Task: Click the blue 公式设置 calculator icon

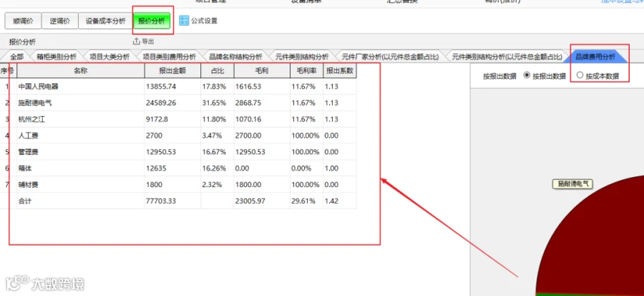Action: click(184, 21)
